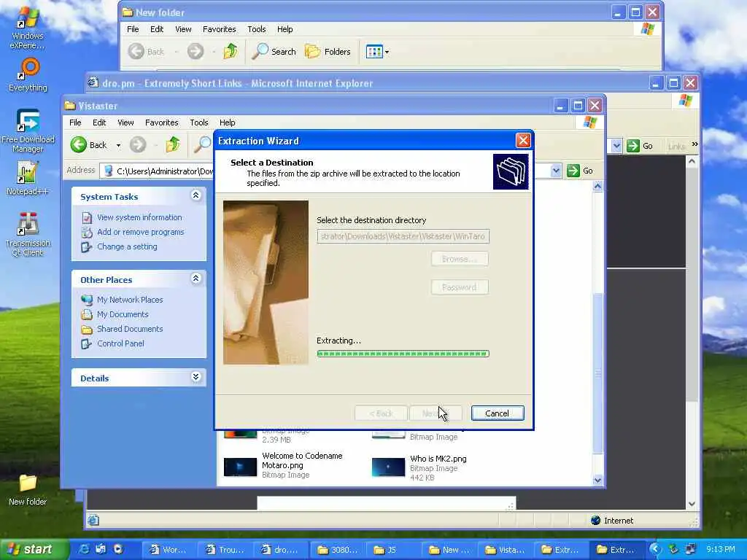Click Change a setting link
The height and width of the screenshot is (560, 747).
coord(127,246)
